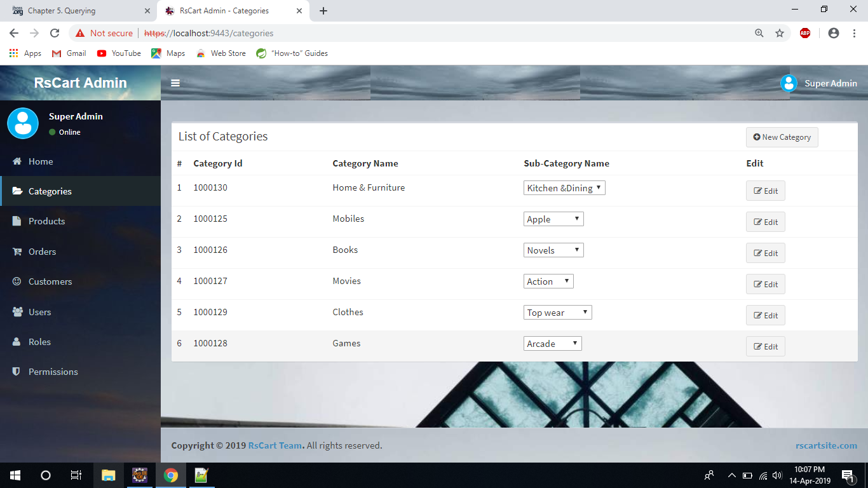This screenshot has width=868, height=488.
Task: Open the Kitchen & Dining sub-category dropdown
Action: click(564, 188)
